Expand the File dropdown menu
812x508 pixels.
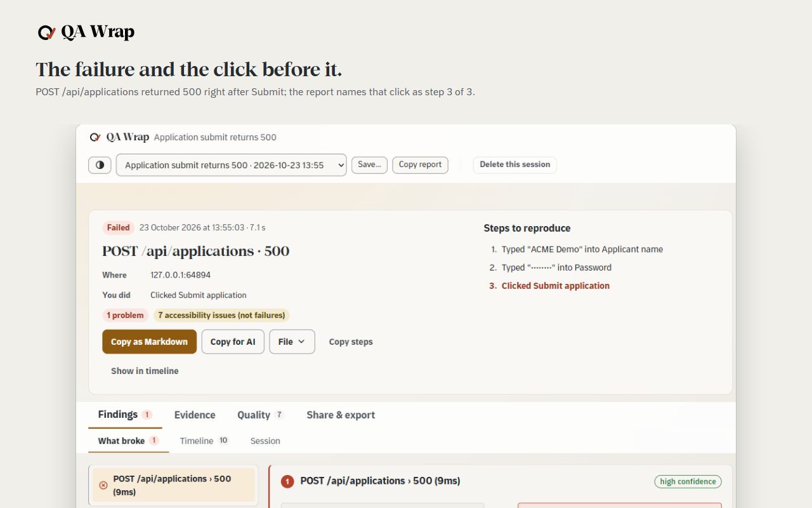(292, 342)
